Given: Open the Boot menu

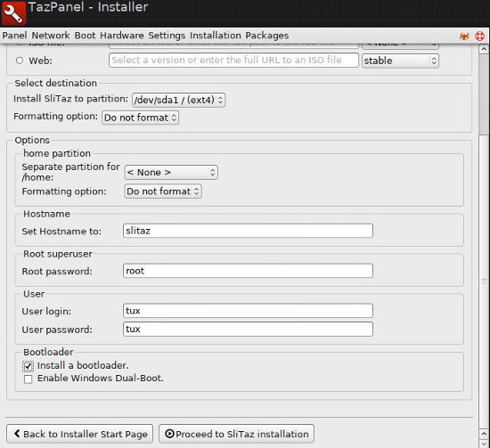Looking at the screenshot, I should coord(85,36).
